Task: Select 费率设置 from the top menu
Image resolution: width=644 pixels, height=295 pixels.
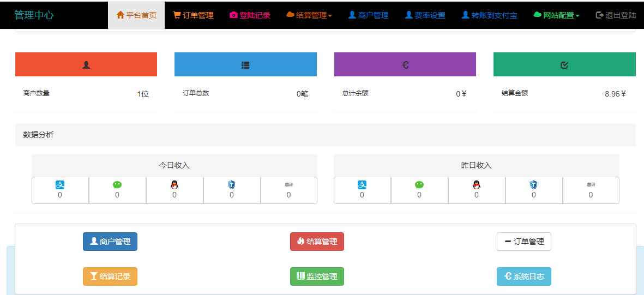Action: pos(425,15)
